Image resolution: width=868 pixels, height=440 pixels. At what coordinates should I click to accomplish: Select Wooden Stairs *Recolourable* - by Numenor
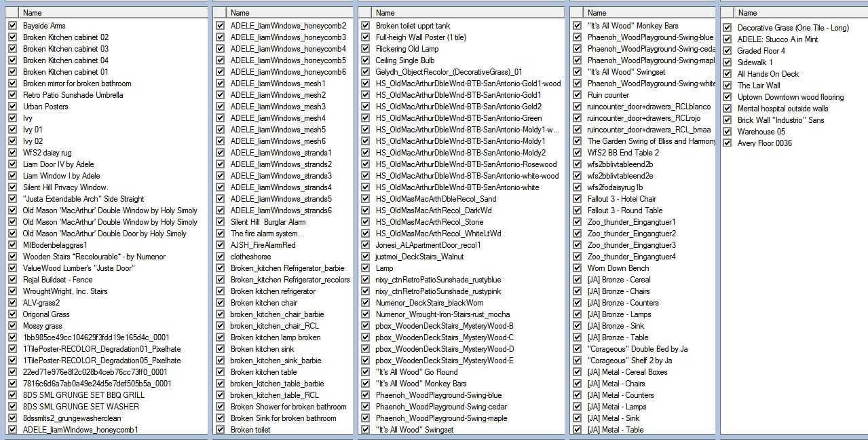point(94,257)
